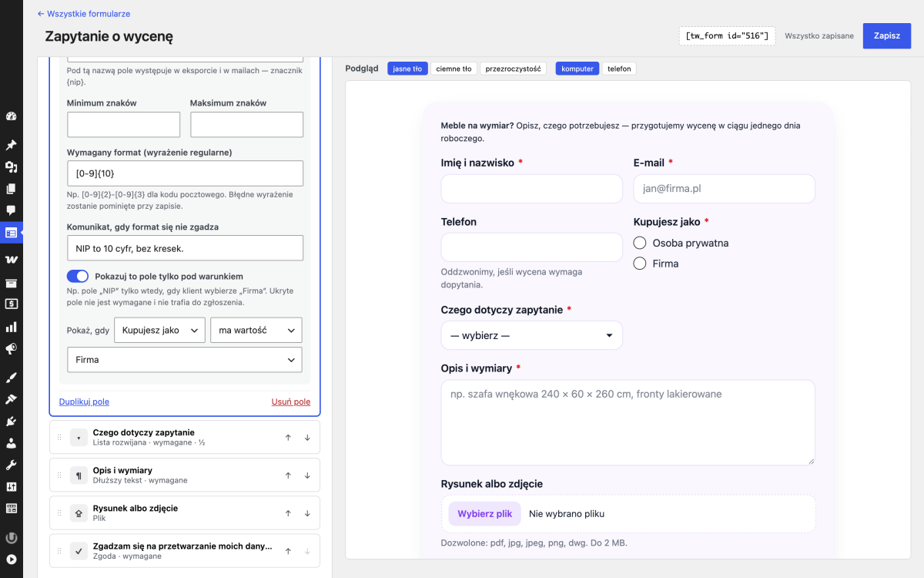Open the 'ma wartość' operator dropdown
The height and width of the screenshot is (578, 924).
256,330
